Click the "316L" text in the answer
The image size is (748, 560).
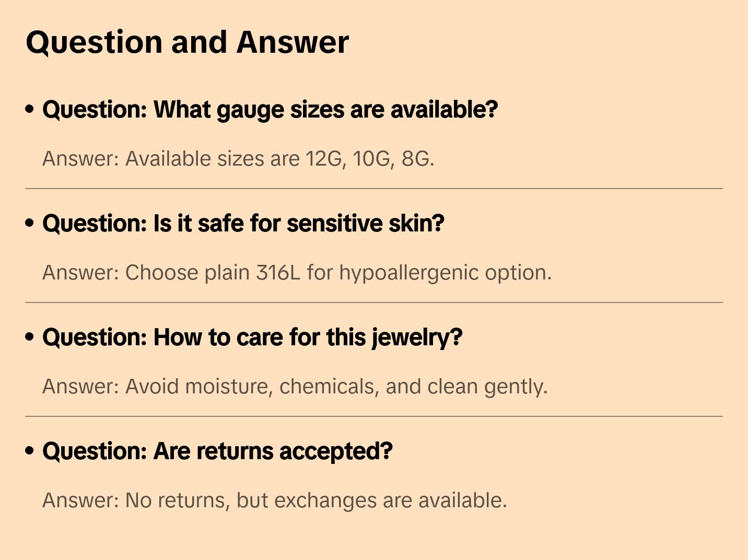point(278,273)
